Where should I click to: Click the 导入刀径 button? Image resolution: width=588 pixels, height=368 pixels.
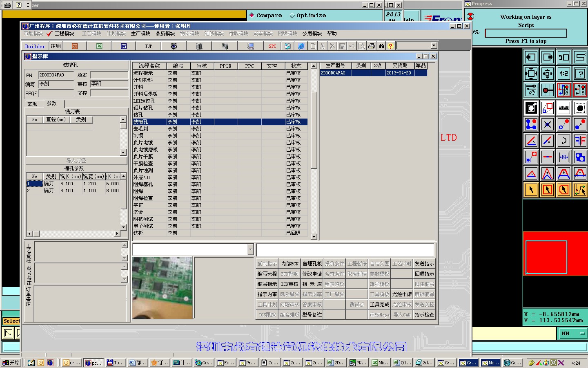76,161
